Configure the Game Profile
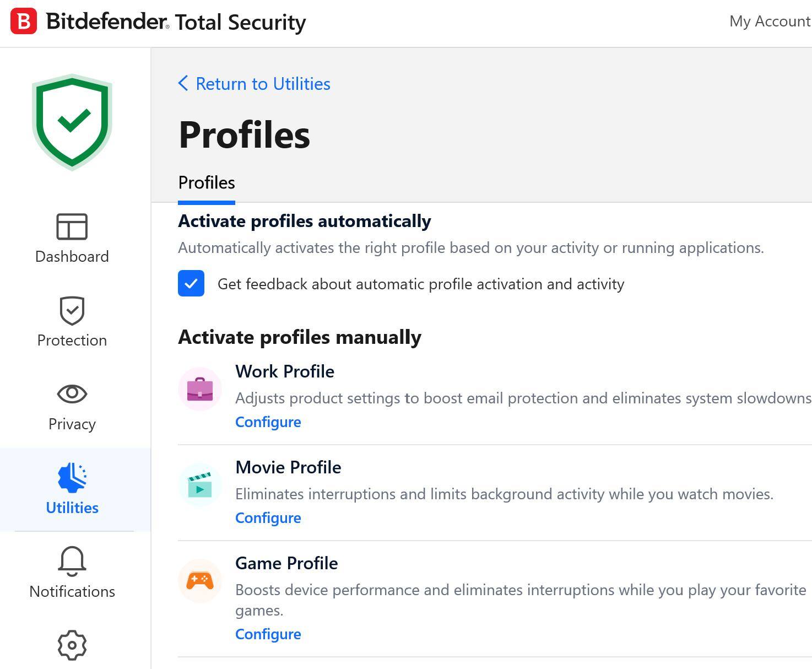The height and width of the screenshot is (669, 812). 268,634
